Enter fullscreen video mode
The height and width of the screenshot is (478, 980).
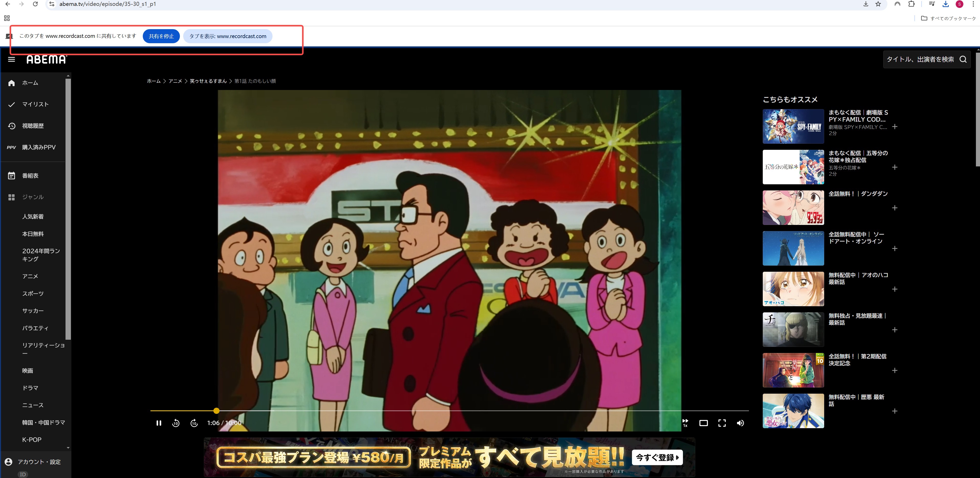pos(722,423)
